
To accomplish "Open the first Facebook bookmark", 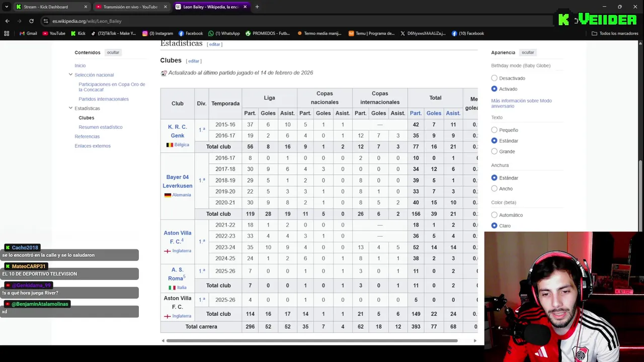I will point(191,33).
